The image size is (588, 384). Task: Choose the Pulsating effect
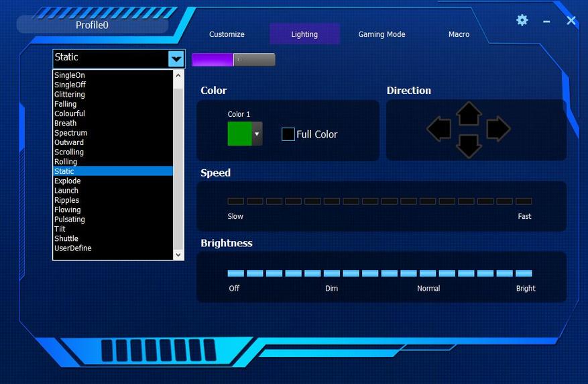(113, 220)
